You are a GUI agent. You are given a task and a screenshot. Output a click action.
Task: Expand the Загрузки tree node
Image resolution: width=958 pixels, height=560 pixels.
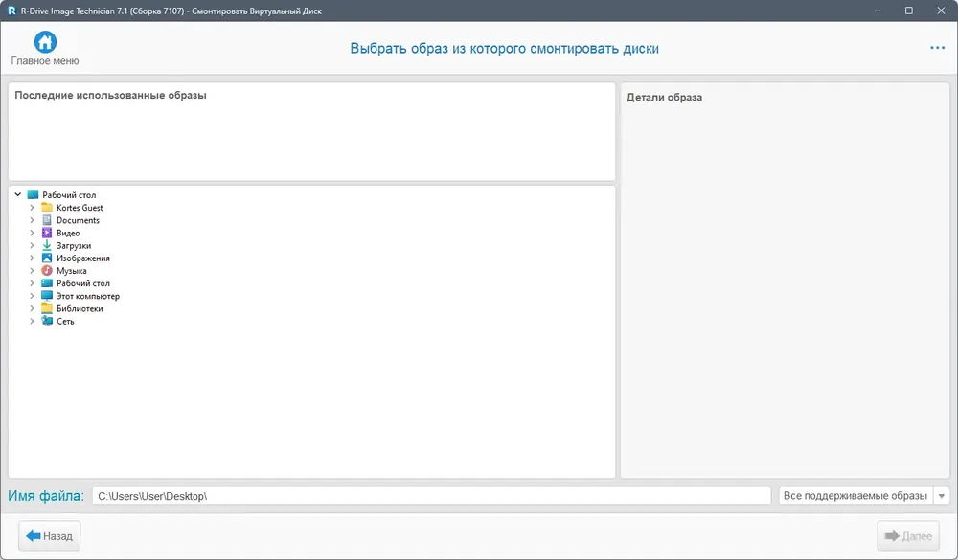click(x=32, y=246)
